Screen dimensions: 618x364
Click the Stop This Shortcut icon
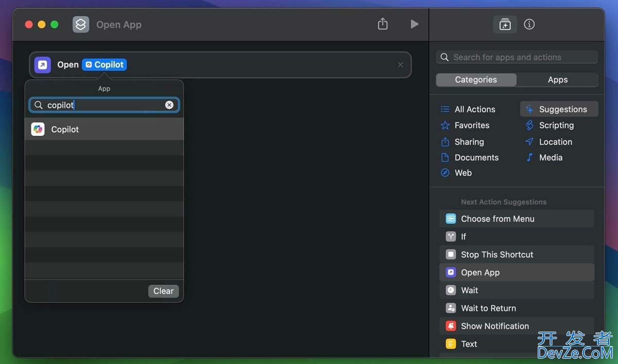pos(451,254)
